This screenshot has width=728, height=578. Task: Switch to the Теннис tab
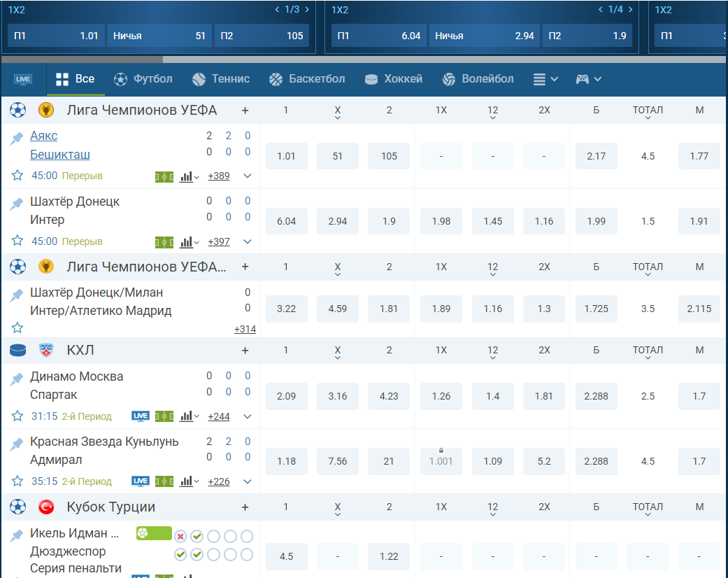point(221,79)
